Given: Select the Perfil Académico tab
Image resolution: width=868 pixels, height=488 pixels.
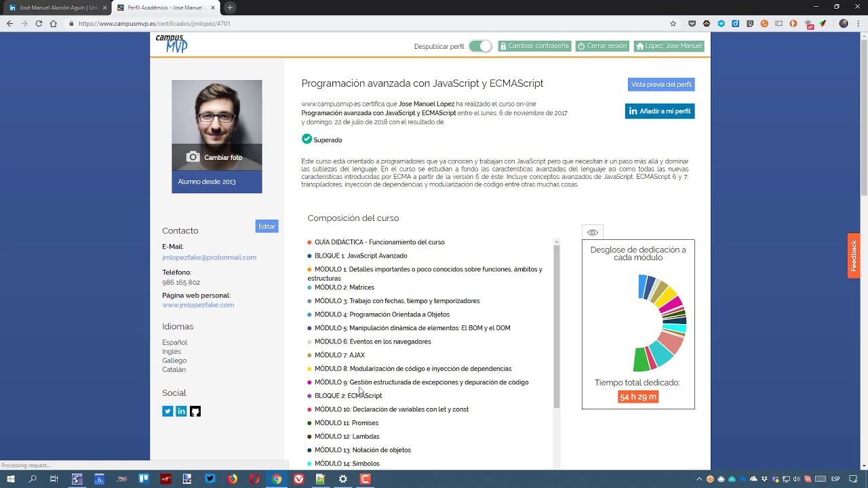Looking at the screenshot, I should tap(166, 7).
